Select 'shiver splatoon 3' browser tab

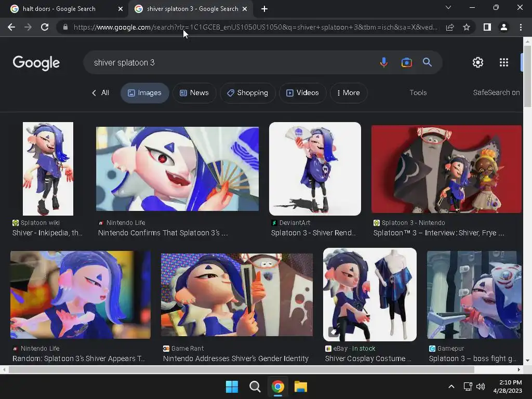coord(190,9)
